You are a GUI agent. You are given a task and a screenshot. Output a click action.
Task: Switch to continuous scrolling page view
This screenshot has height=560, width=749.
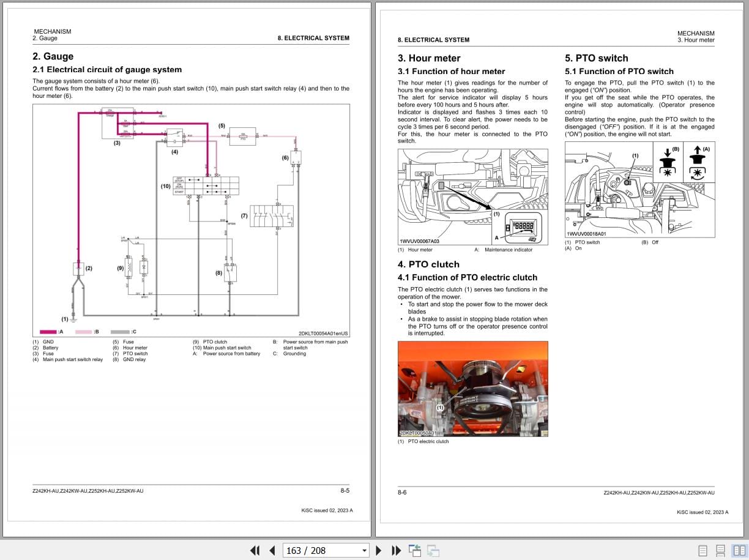coord(721,550)
